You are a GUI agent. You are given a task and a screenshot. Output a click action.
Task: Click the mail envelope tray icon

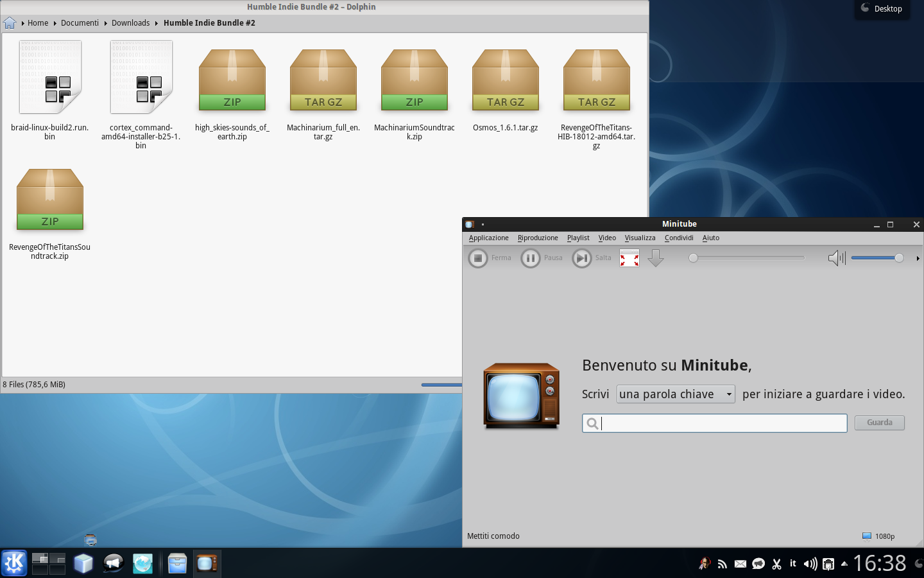pos(740,564)
